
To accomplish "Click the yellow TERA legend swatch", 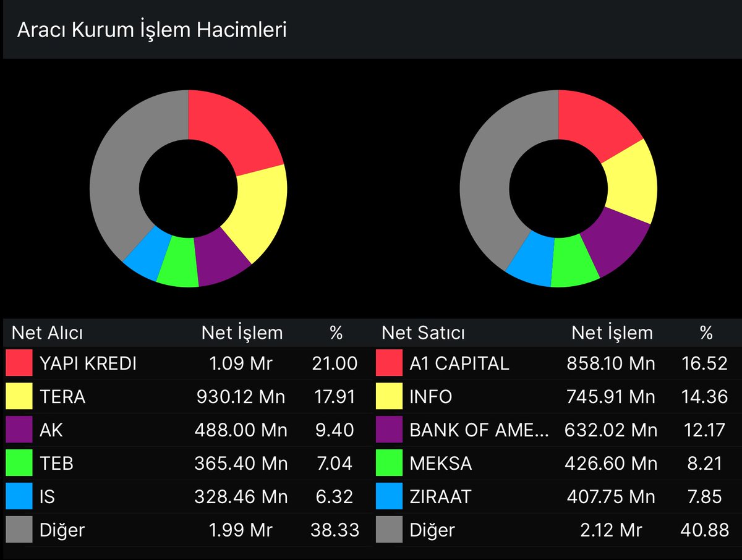I will point(19,396).
